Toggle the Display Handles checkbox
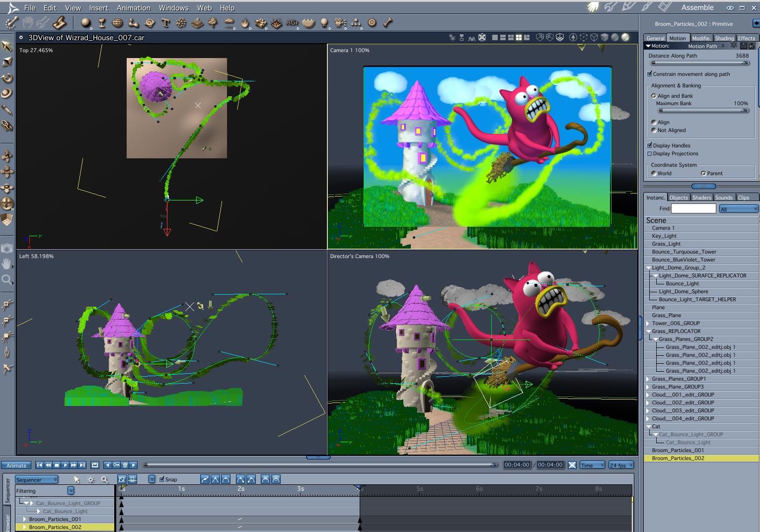This screenshot has width=760, height=532. [649, 145]
